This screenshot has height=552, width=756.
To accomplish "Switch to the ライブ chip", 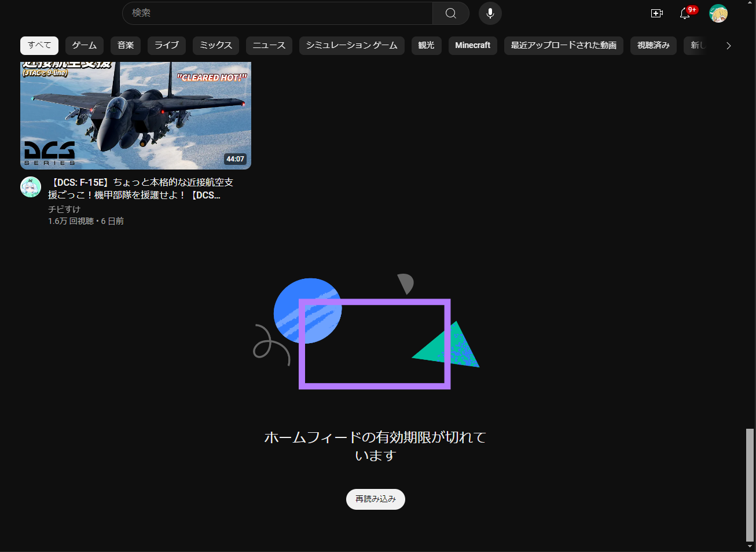I will pos(167,45).
